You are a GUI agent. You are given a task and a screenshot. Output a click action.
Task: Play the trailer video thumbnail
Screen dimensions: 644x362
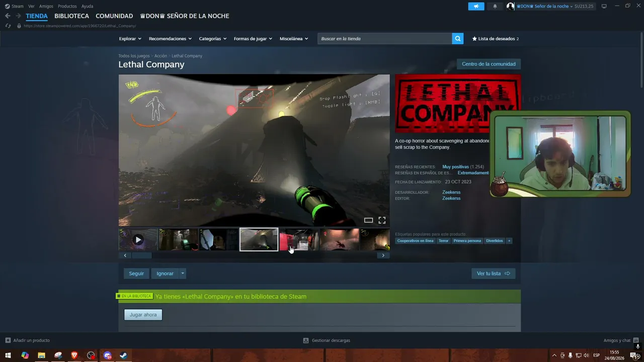point(138,240)
